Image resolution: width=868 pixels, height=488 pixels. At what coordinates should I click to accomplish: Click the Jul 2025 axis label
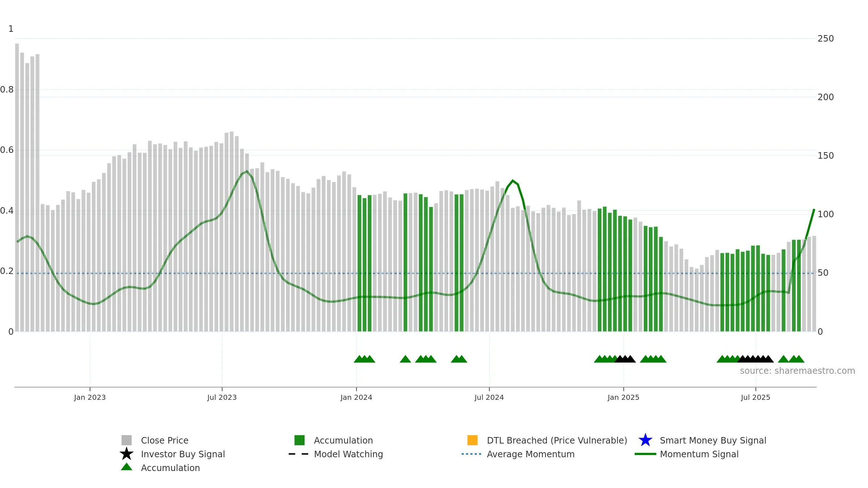(x=756, y=397)
